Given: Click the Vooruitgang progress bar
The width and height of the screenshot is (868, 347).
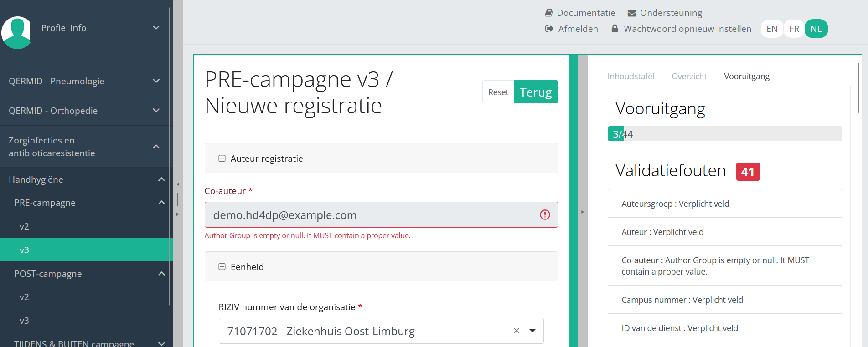Looking at the screenshot, I should coord(724,134).
